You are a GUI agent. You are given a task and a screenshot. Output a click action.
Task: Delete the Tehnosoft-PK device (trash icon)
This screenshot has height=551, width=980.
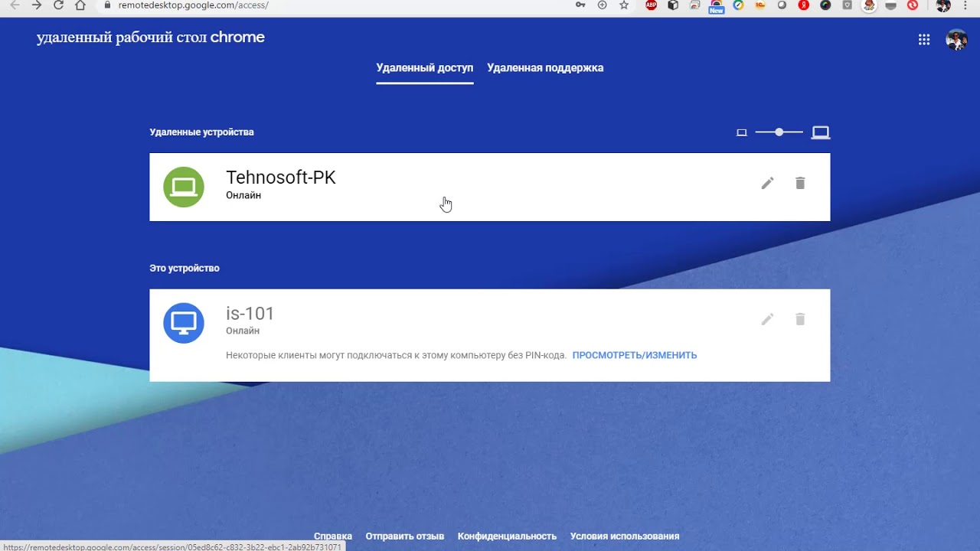[x=800, y=183]
